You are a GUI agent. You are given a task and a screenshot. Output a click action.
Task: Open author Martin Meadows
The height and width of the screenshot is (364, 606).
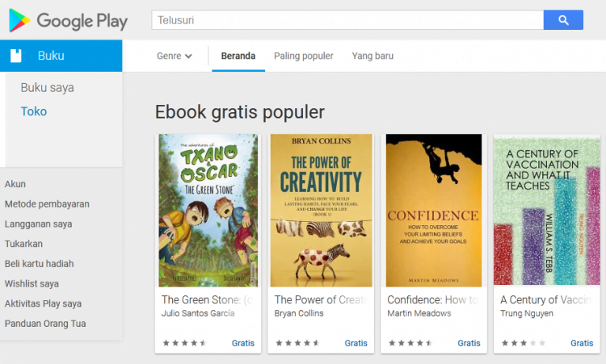click(x=419, y=313)
